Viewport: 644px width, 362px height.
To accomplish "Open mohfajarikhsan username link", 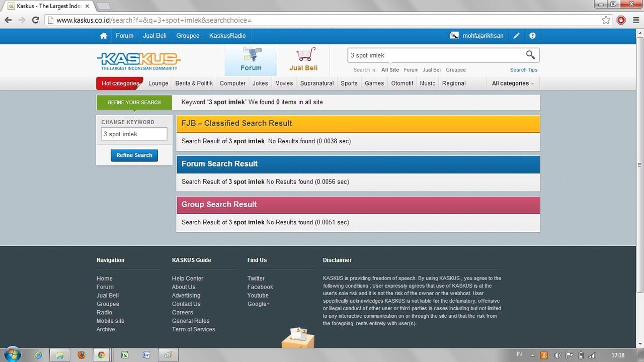I will [482, 36].
